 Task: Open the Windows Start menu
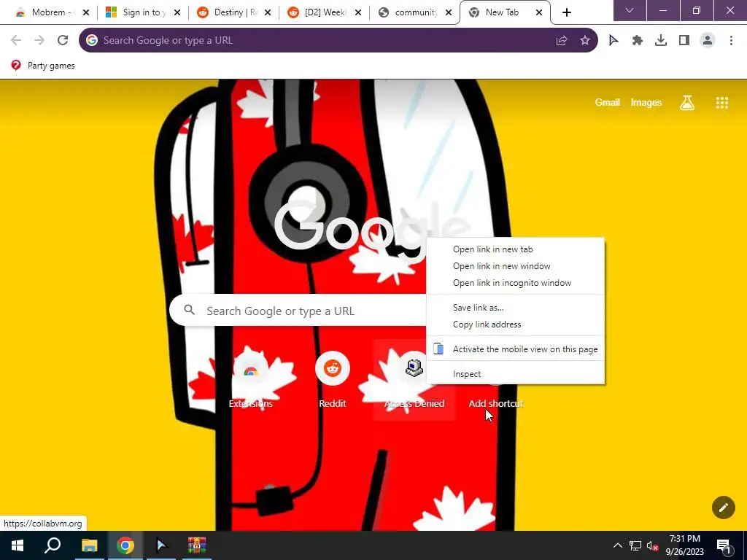click(x=18, y=545)
